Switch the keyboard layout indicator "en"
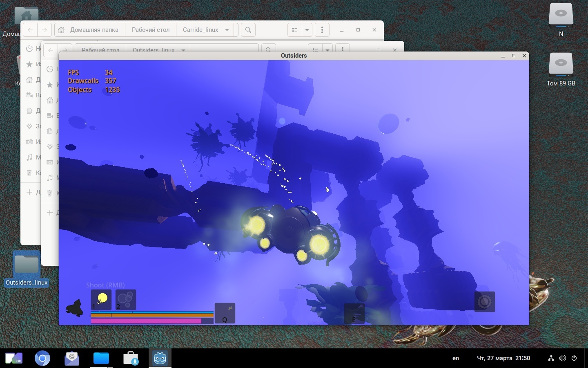The height and width of the screenshot is (368, 588). pyautogui.click(x=456, y=358)
